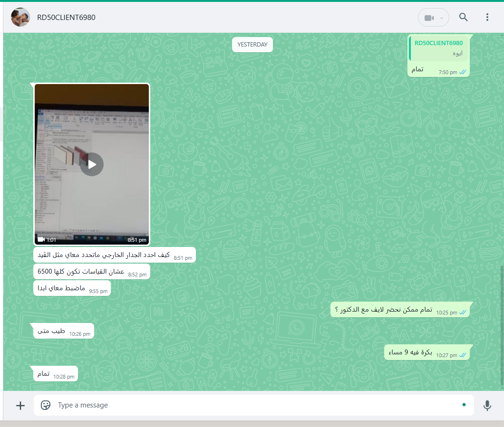The width and height of the screenshot is (504, 427).
Task: Click the YESTERDAY date label
Action: pos(252,45)
